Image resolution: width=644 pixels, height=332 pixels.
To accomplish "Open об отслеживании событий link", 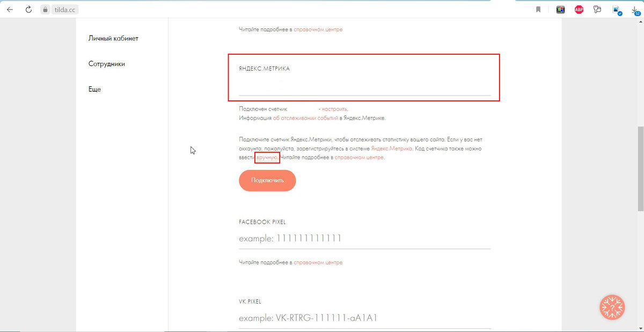I will [305, 118].
